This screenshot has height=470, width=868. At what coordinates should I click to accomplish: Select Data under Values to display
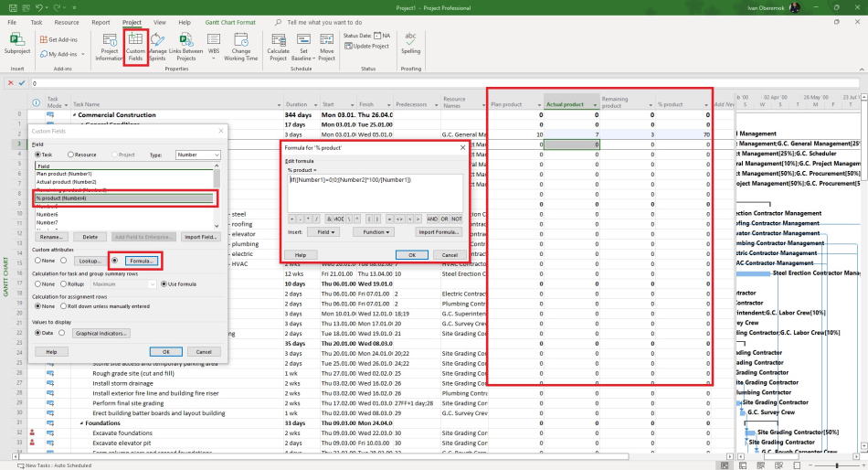(x=38, y=333)
